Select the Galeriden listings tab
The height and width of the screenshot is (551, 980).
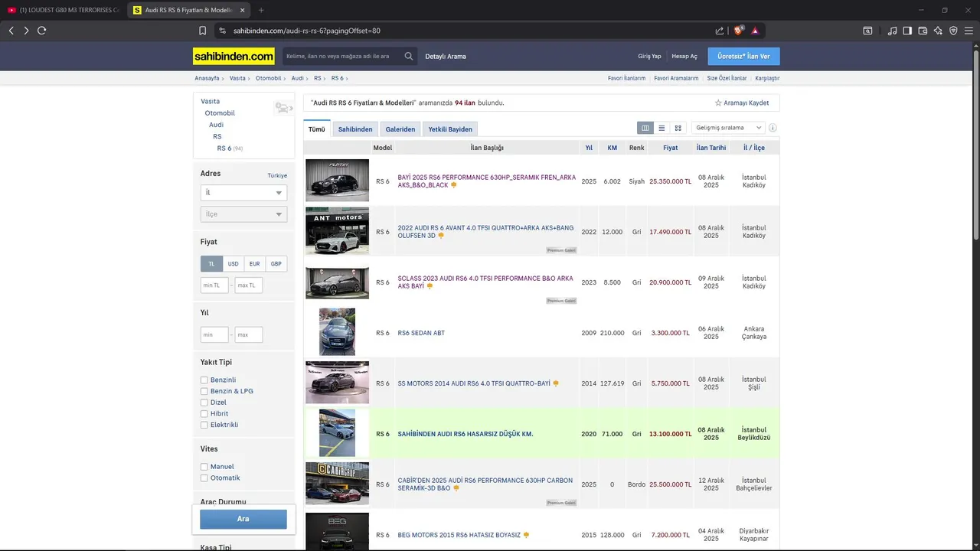400,129
